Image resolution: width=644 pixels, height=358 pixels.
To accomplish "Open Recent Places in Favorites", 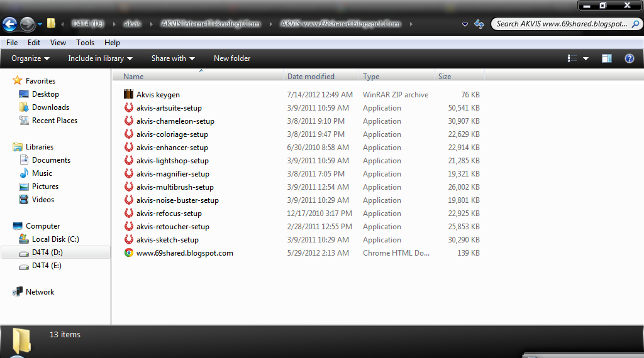I will pos(55,121).
